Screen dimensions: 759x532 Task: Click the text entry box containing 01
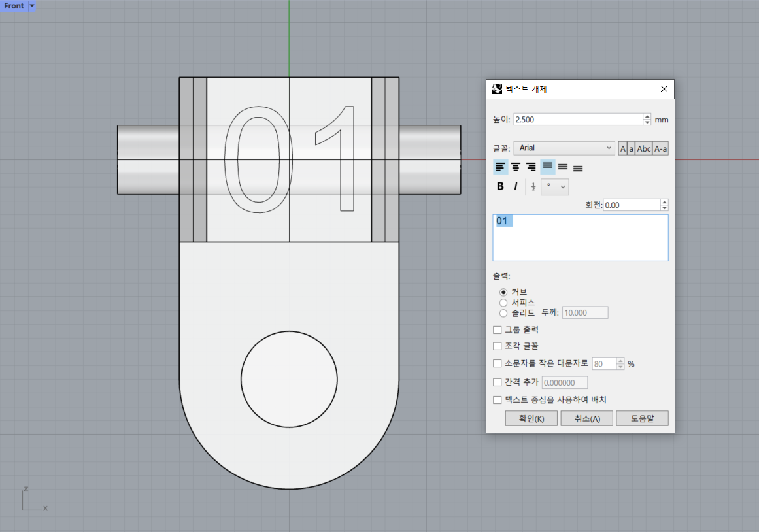click(x=581, y=238)
